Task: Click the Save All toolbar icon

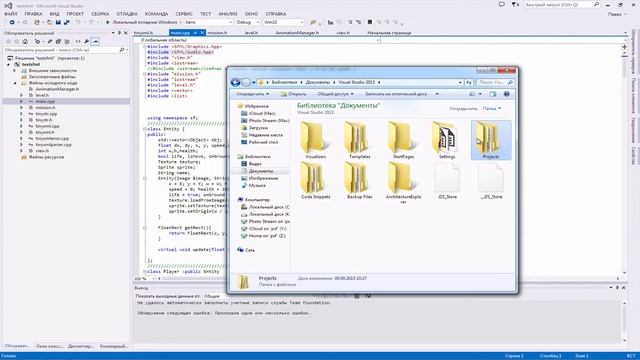Action: click(x=67, y=22)
